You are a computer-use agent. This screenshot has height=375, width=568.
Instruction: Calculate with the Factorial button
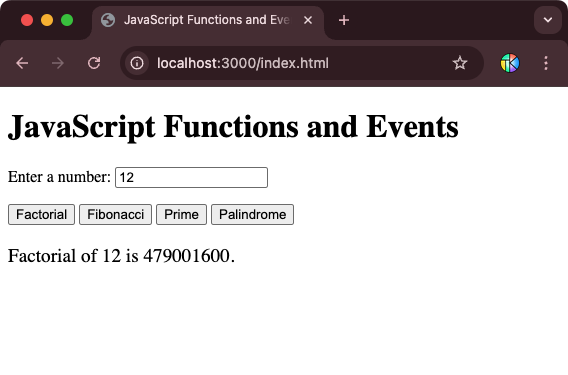[x=41, y=214]
